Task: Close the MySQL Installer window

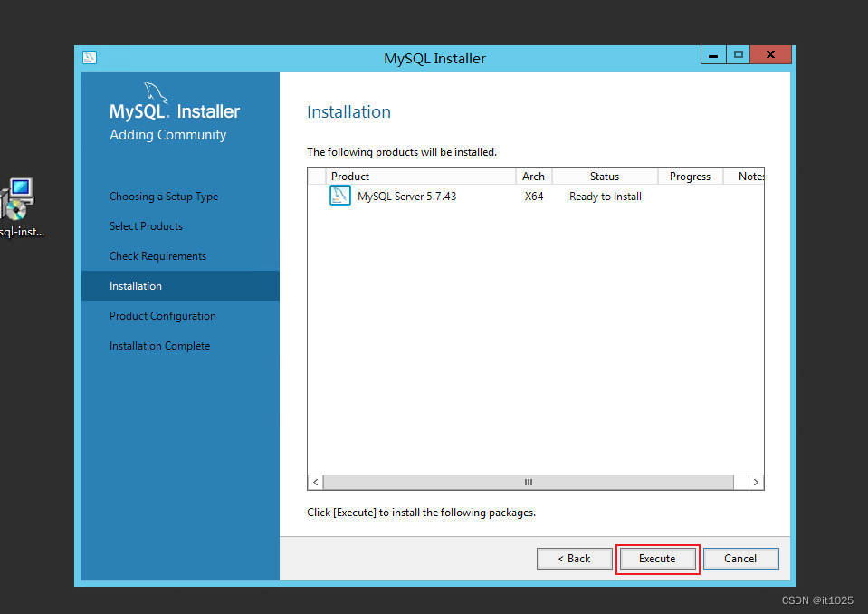Action: click(770, 55)
